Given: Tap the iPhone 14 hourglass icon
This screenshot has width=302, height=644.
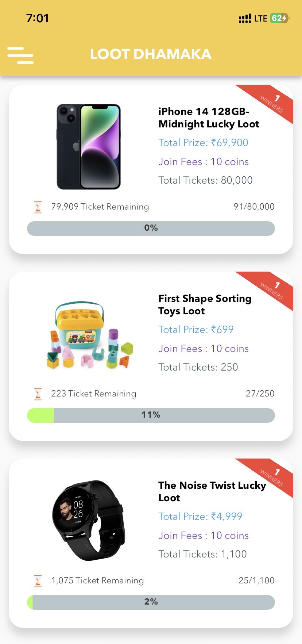Looking at the screenshot, I should (38, 207).
